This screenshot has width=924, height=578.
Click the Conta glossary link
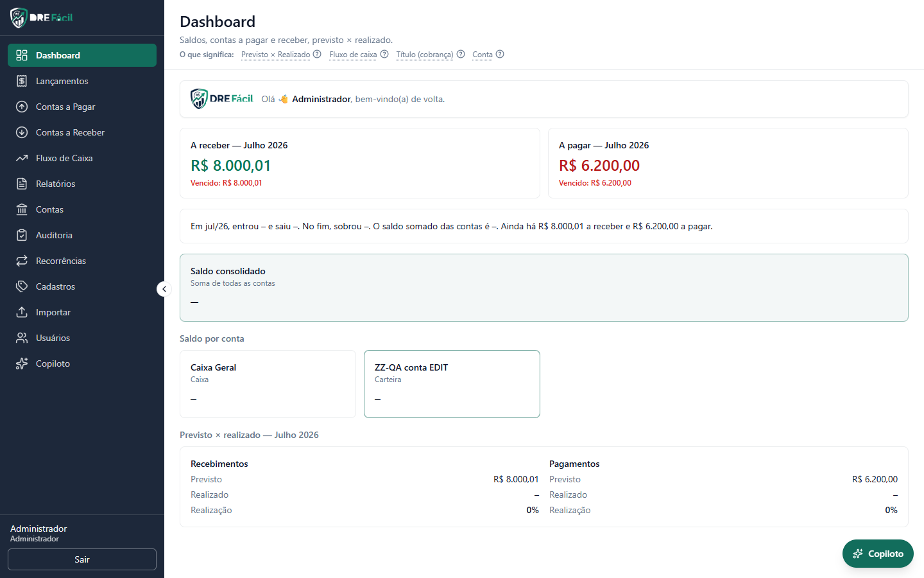click(483, 55)
